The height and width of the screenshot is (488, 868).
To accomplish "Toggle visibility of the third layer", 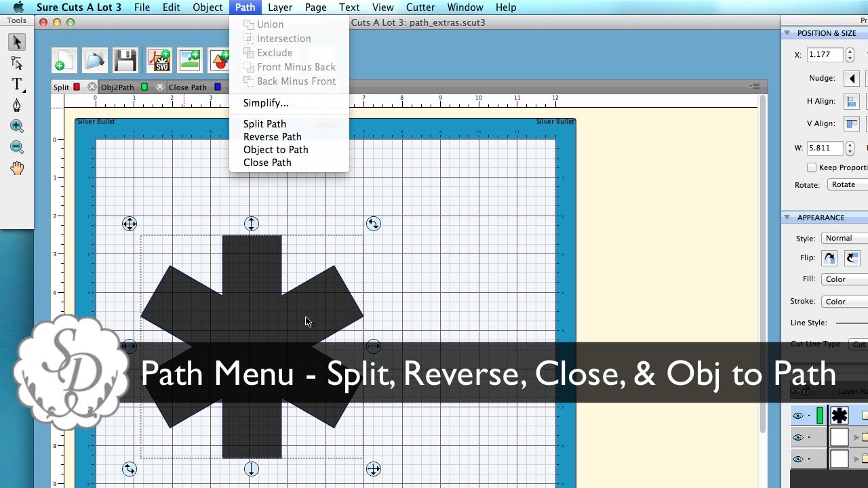I will click(797, 460).
